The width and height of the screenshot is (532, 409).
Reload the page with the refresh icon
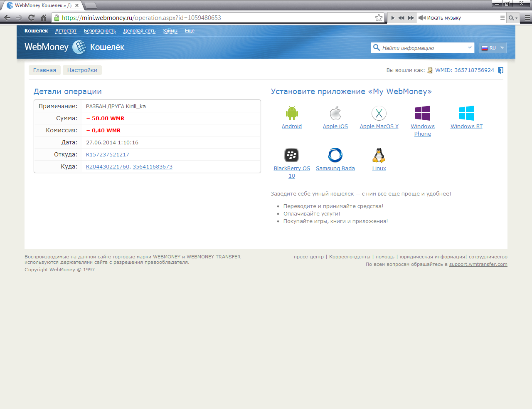(x=31, y=17)
